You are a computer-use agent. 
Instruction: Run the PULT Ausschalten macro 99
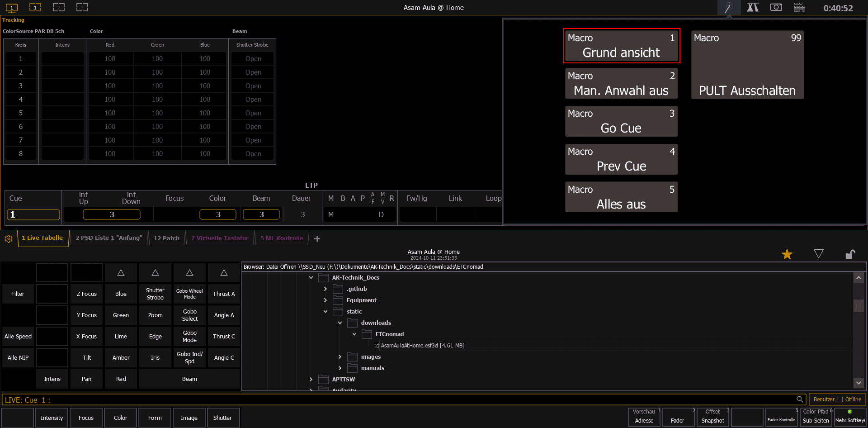pos(747,65)
